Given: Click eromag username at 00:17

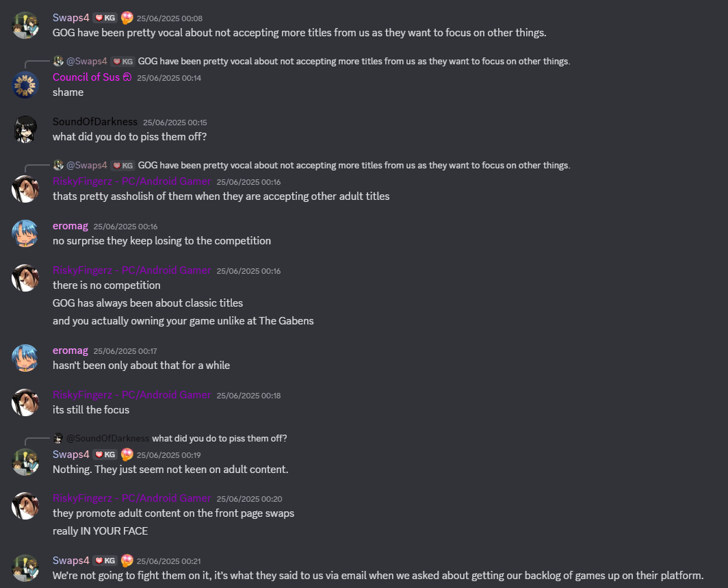Looking at the screenshot, I should point(70,350).
